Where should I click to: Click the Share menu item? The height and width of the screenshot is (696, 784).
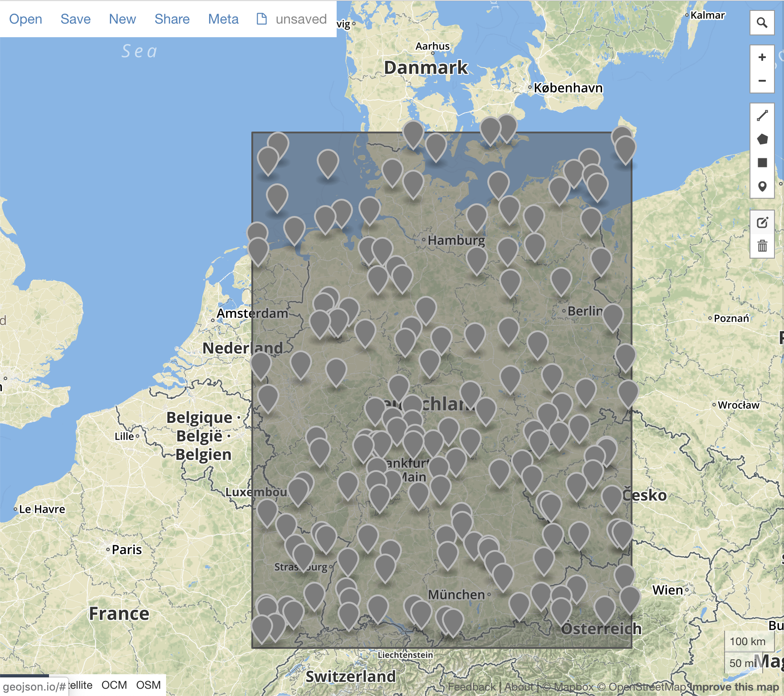[172, 19]
